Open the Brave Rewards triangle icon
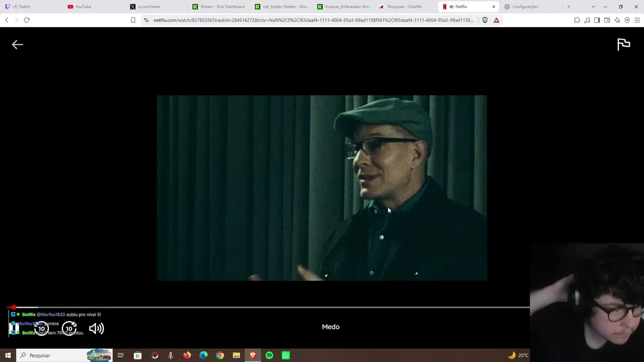The width and height of the screenshot is (644, 362). click(x=496, y=20)
